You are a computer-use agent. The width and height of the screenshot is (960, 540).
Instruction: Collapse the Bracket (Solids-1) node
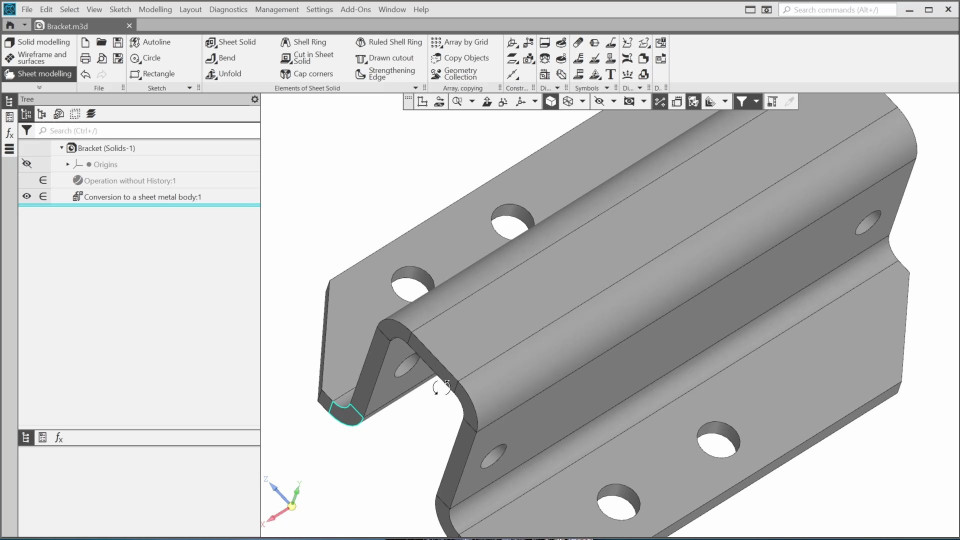click(x=61, y=148)
